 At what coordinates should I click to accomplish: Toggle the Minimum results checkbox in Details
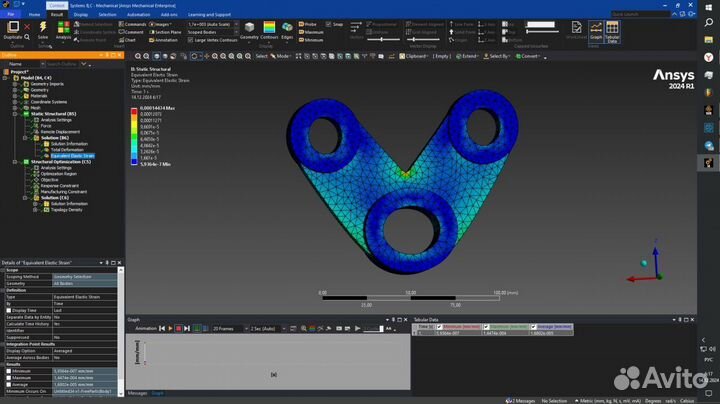click(9, 371)
